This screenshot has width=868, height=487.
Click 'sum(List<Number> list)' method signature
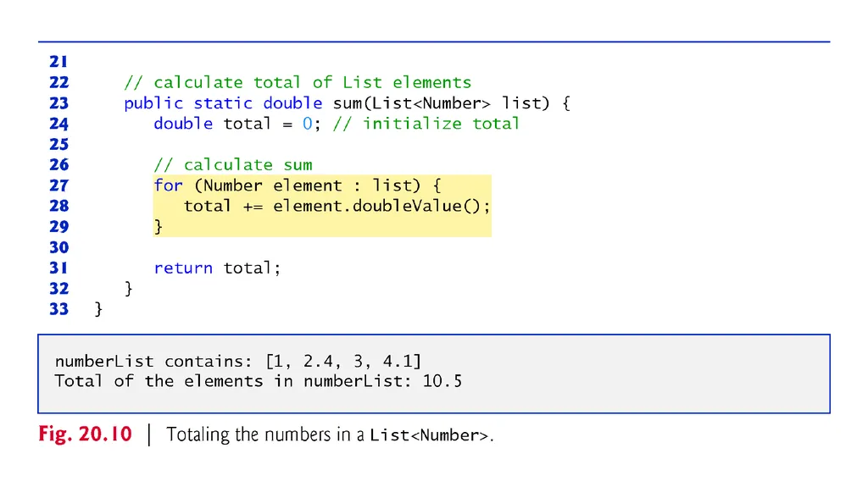441,103
